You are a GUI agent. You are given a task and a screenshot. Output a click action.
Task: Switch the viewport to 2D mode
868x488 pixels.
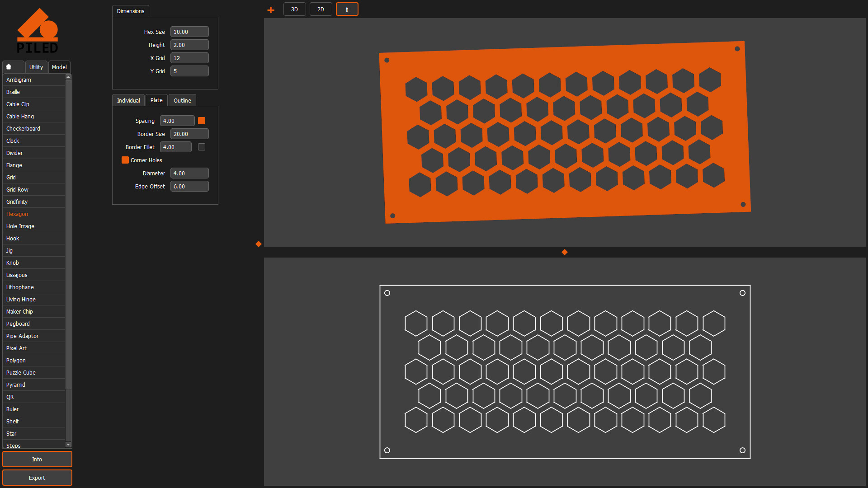pyautogui.click(x=321, y=9)
